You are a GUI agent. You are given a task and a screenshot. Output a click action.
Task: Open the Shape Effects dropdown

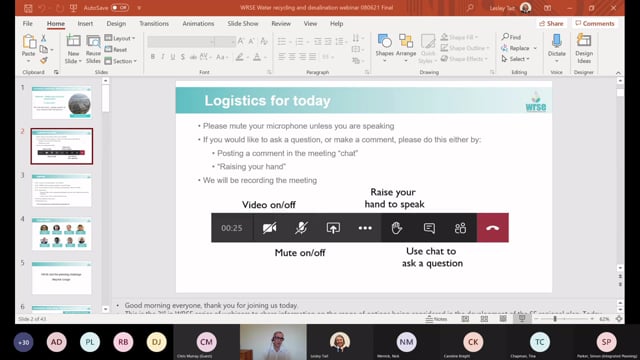pos(464,59)
